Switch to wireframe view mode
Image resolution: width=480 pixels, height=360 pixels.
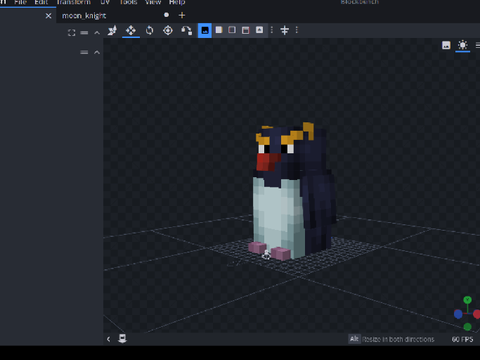coord(232,30)
